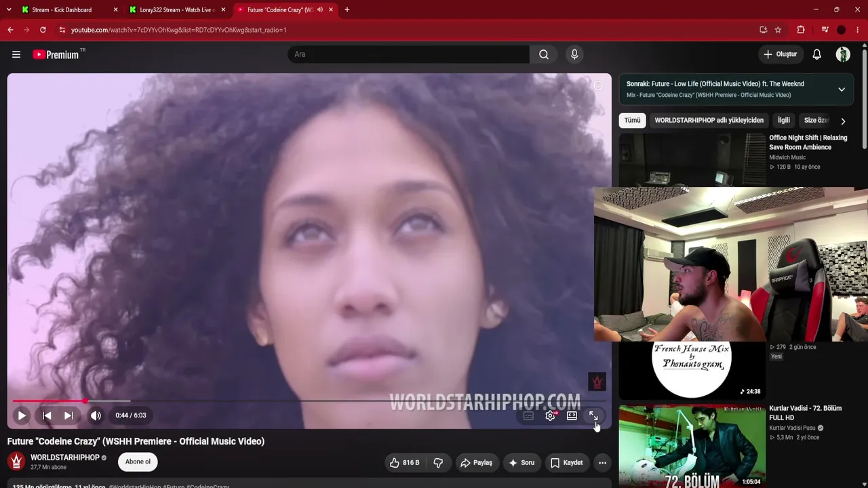
Task: Click the Oluştur create button
Action: coord(781,54)
